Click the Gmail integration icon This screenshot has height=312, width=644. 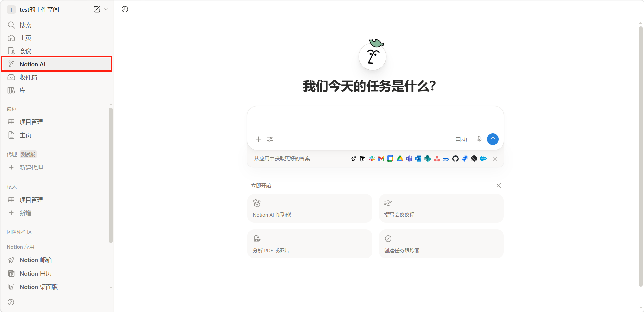pyautogui.click(x=381, y=159)
